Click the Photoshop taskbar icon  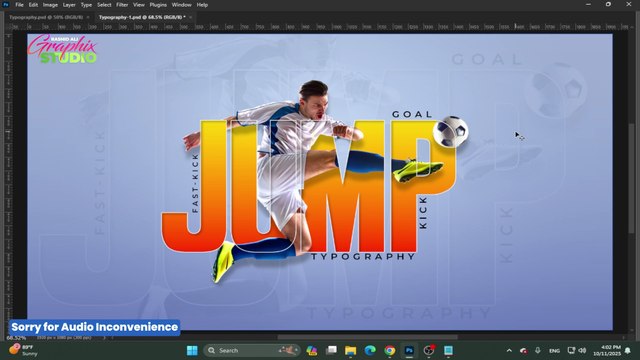[x=409, y=350]
